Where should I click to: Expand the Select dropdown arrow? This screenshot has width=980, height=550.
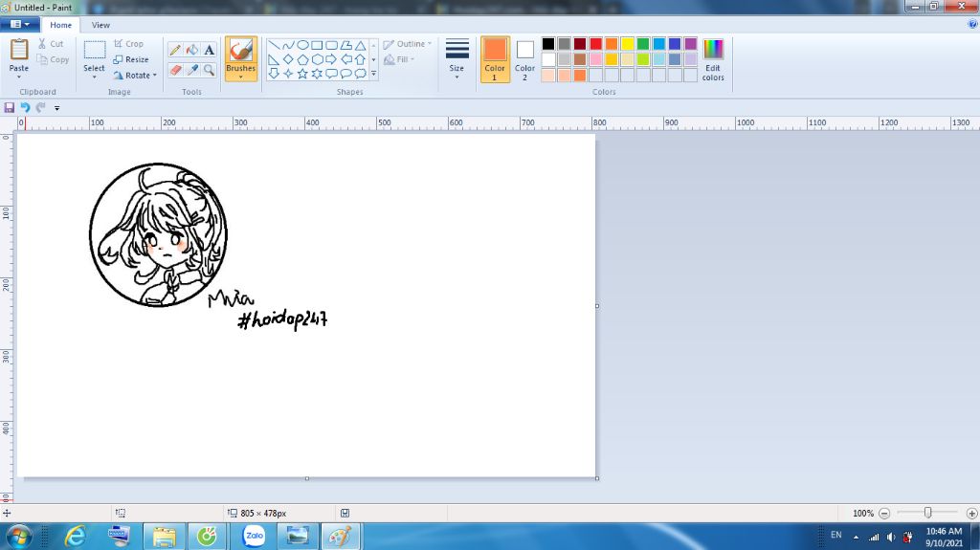(x=95, y=77)
